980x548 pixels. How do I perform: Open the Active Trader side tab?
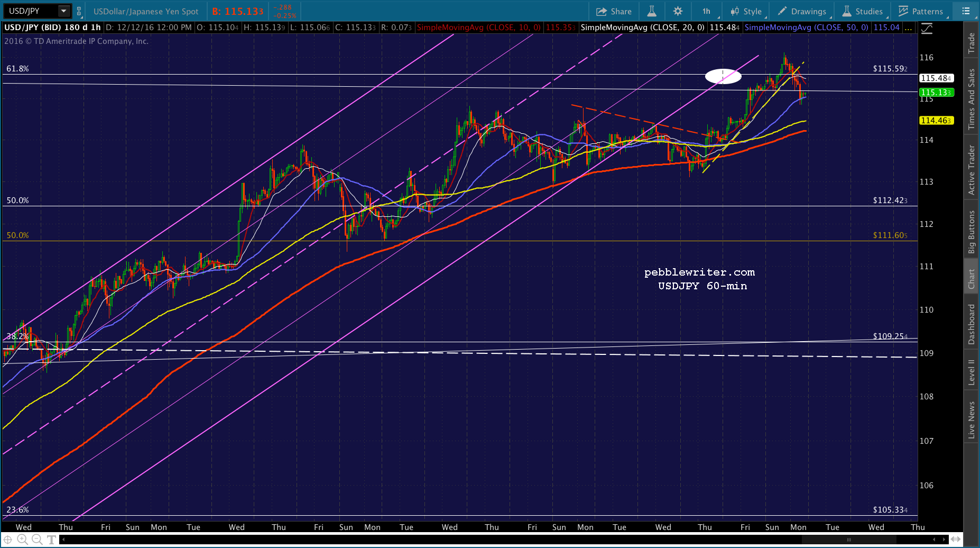pyautogui.click(x=971, y=170)
